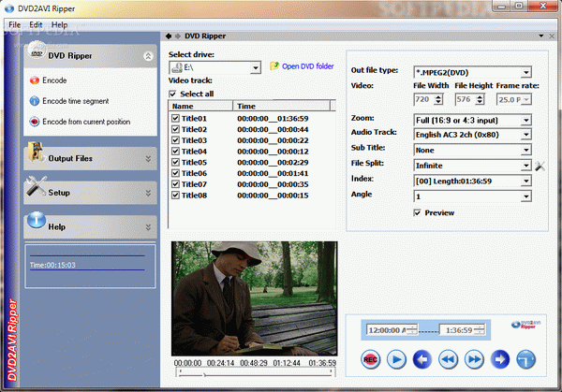Click the Output Files film icon

tap(37, 152)
